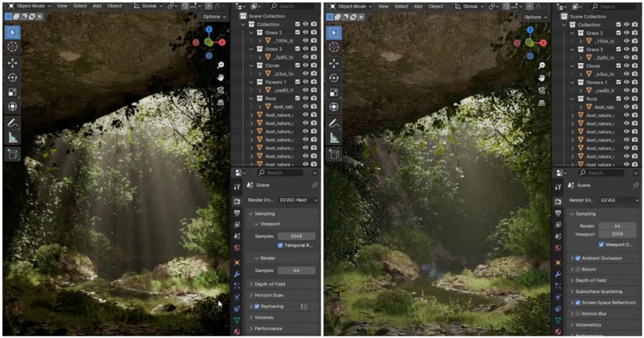Select the Annotate tool in left viewport
Screen dimensions: 644x338
click(13, 123)
